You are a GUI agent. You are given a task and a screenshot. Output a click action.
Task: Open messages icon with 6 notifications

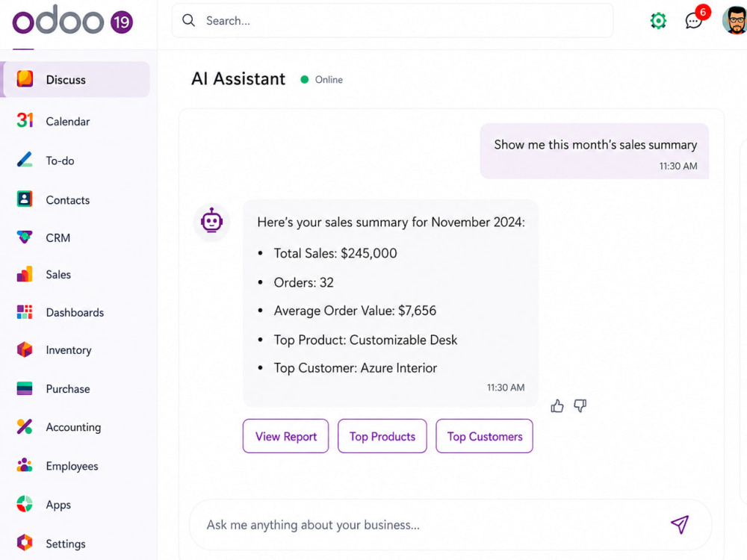coord(695,20)
